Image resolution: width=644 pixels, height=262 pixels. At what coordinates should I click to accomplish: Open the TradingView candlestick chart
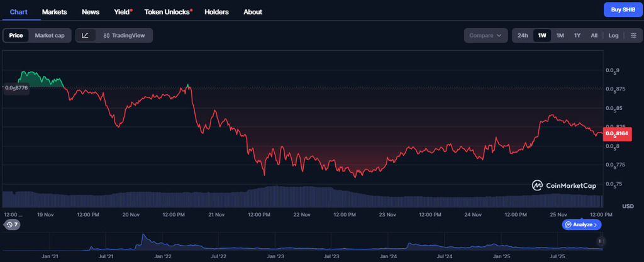coord(124,35)
